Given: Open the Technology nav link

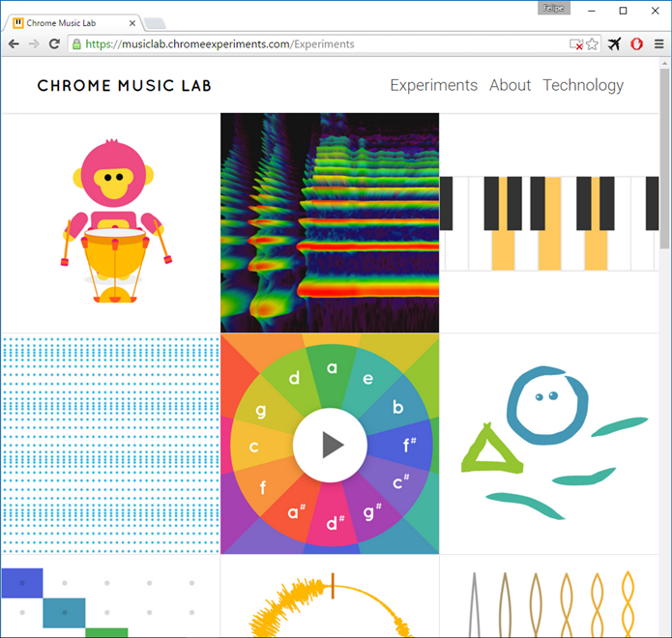Looking at the screenshot, I should pyautogui.click(x=583, y=85).
